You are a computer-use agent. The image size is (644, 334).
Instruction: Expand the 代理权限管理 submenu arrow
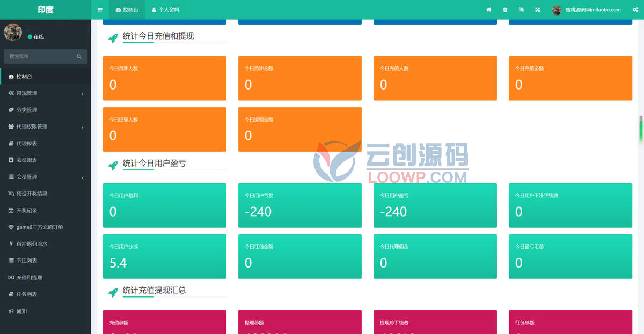point(83,127)
